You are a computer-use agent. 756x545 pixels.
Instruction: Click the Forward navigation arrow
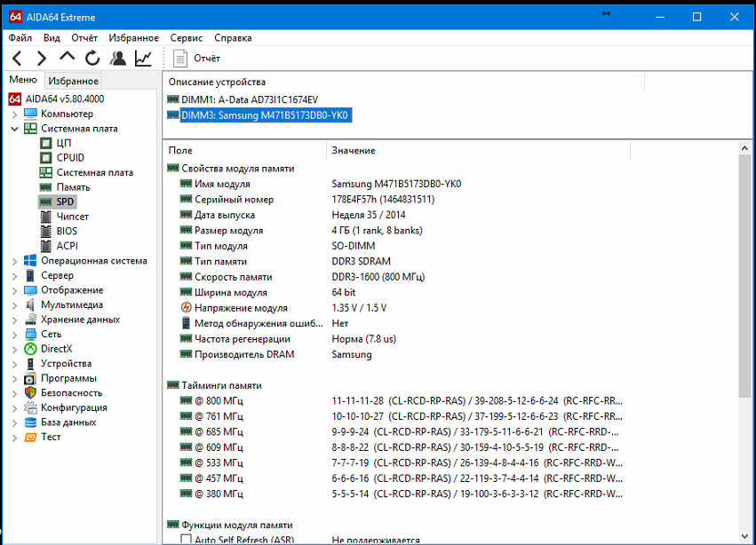42,59
